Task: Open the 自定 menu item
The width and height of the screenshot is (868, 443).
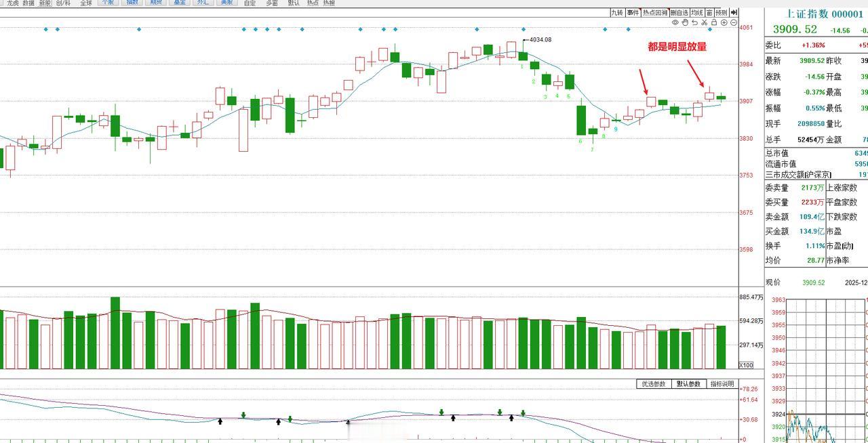Action: pos(250,3)
